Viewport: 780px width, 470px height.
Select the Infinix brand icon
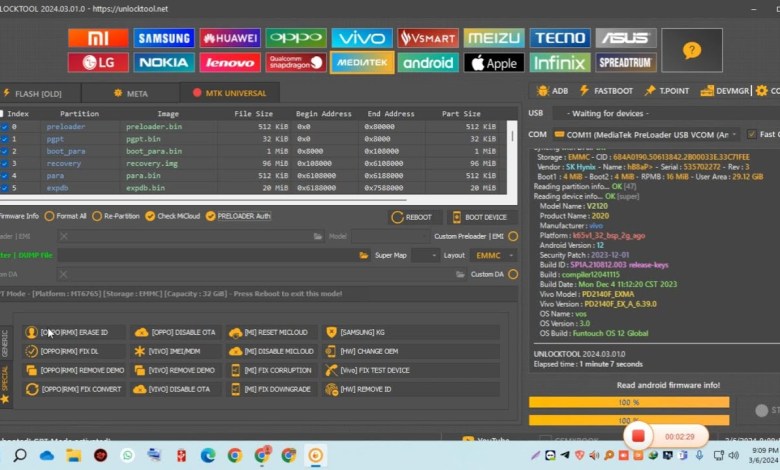coord(560,63)
